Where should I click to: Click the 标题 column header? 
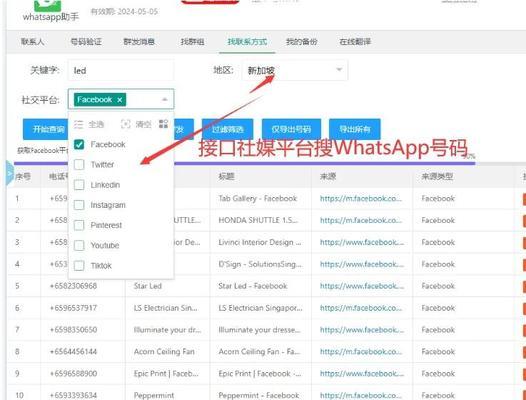click(x=226, y=177)
